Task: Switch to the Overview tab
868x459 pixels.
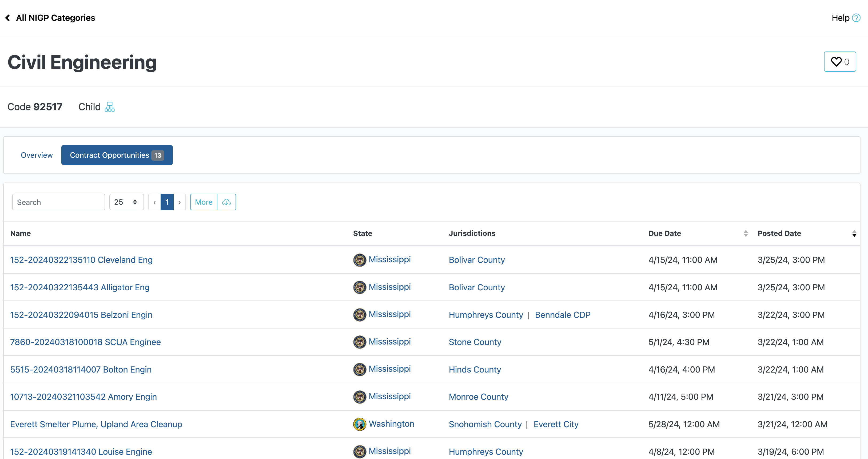Action: tap(37, 155)
